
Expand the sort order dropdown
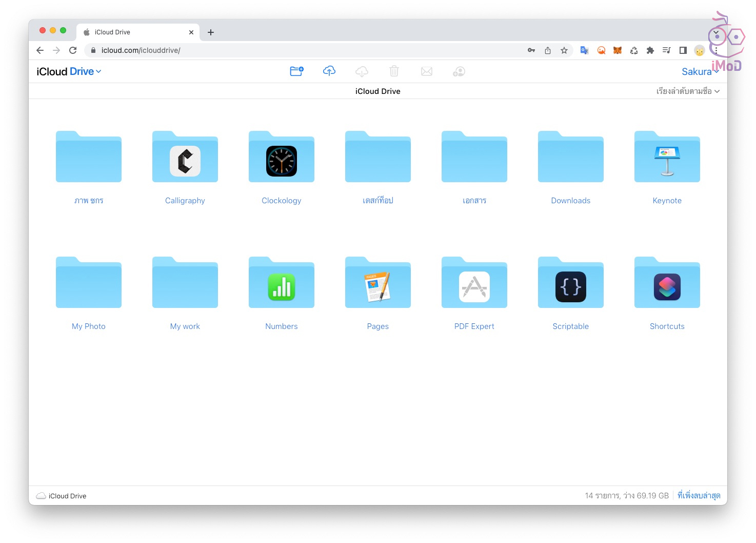tap(688, 91)
